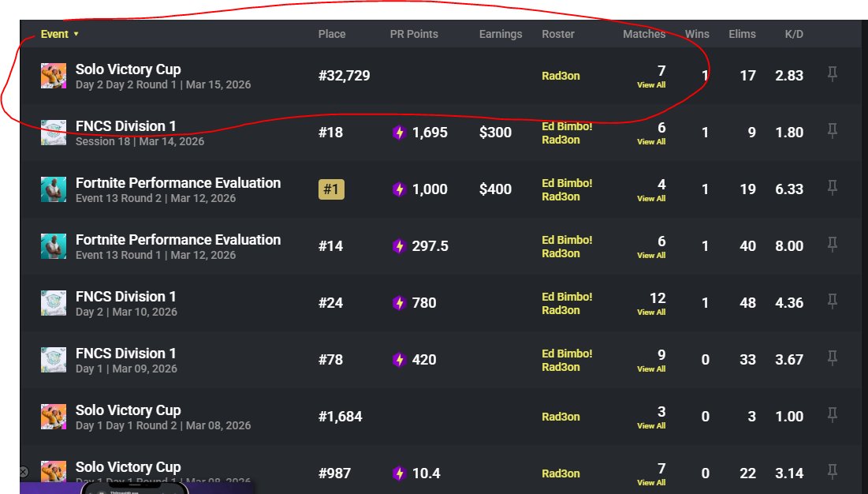Click the $300 earnings value
The height and width of the screenshot is (494, 868).
495,133
